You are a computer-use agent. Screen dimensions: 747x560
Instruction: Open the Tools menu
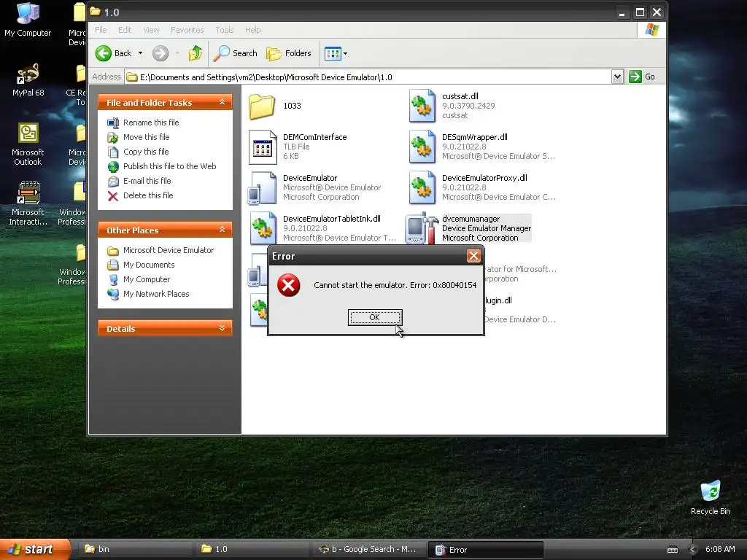tap(225, 30)
